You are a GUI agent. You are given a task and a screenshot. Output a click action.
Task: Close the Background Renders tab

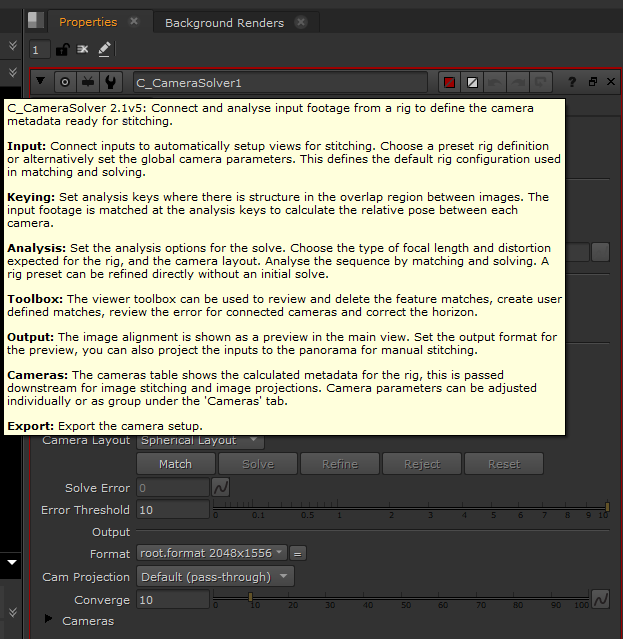tap(301, 22)
